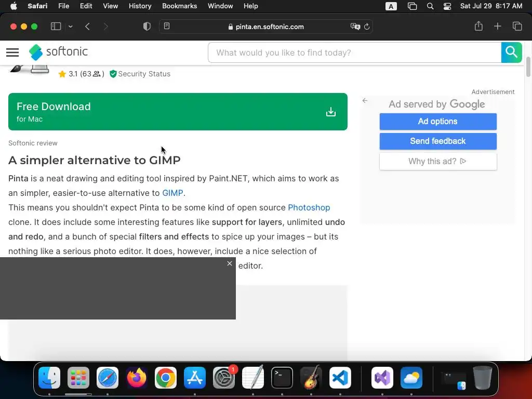Follow the GIMP link

click(172, 193)
